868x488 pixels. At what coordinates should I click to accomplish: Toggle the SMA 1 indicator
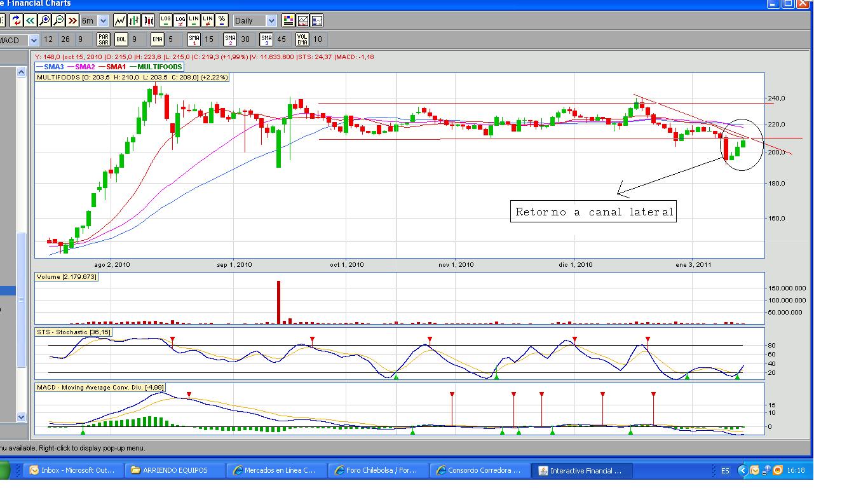[194, 39]
